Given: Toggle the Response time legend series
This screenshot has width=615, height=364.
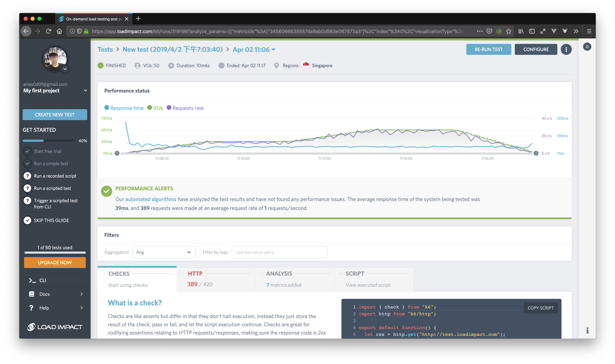Looking at the screenshot, I should [x=124, y=108].
